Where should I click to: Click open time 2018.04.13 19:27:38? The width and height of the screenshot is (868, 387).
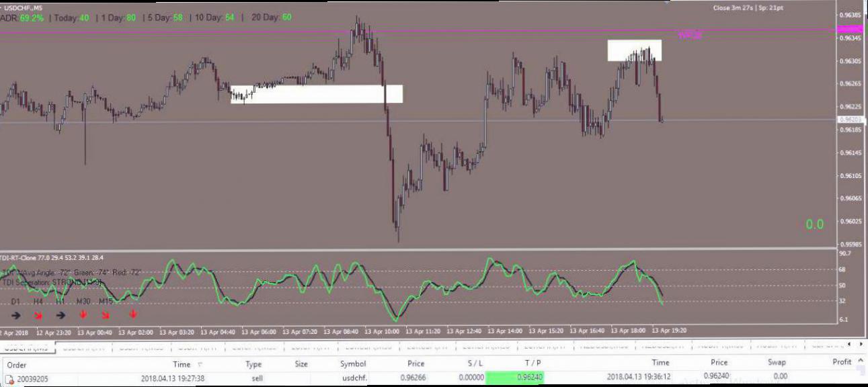173,379
